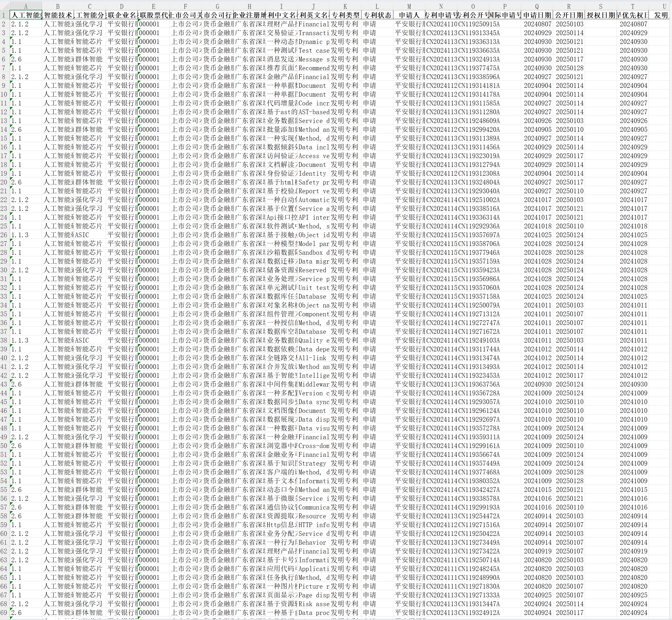The width and height of the screenshot is (672, 620).
Task: Click column header S
Action: point(601,6)
